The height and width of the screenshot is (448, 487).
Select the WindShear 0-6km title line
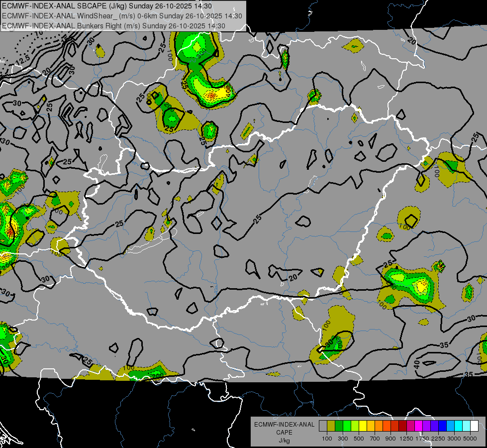coord(122,16)
